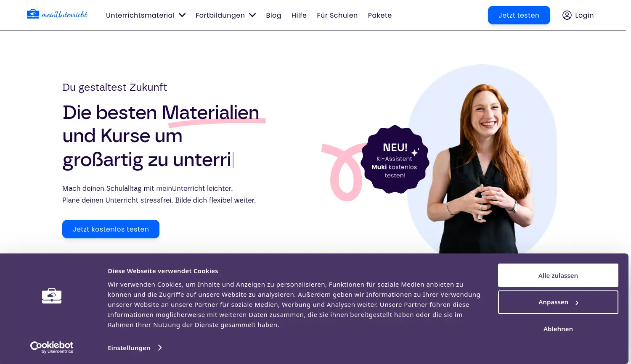This screenshot has width=631, height=364.
Task: Open the Blog menu item
Action: (x=273, y=15)
